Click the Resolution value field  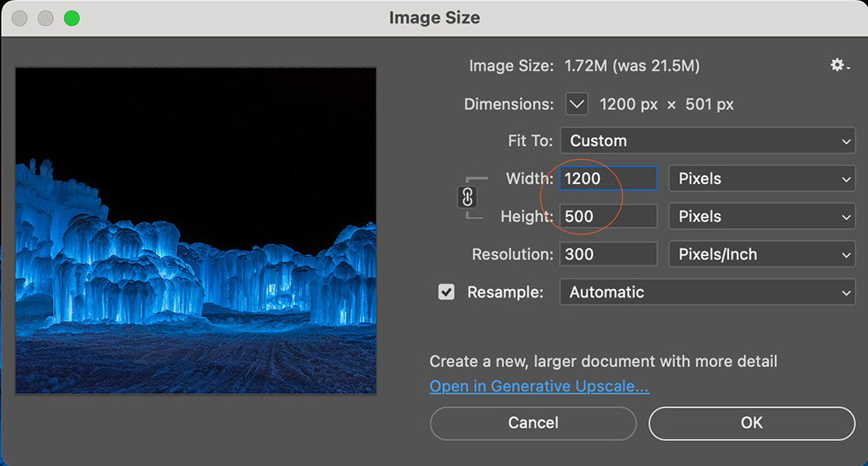(608, 254)
